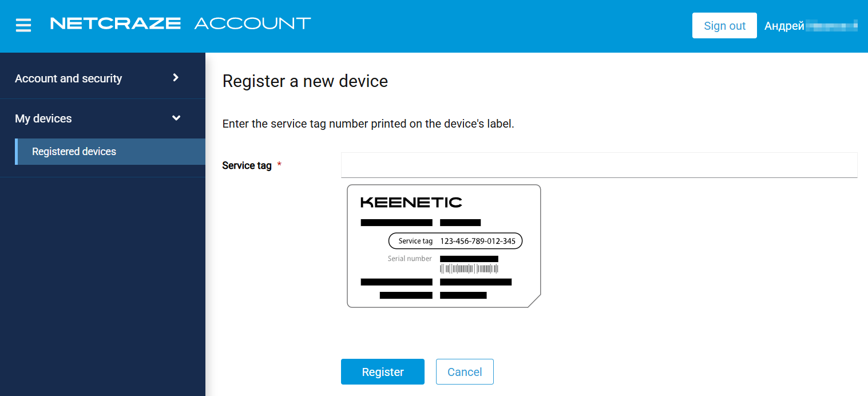Image resolution: width=868 pixels, height=396 pixels.
Task: Click the ACCOUNT header text
Action: 252,23
